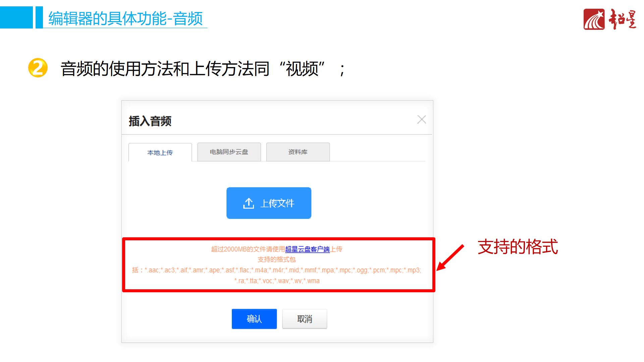Select the 本地上传 tab
Image resolution: width=644 pixels, height=362 pixels.
pos(160,153)
